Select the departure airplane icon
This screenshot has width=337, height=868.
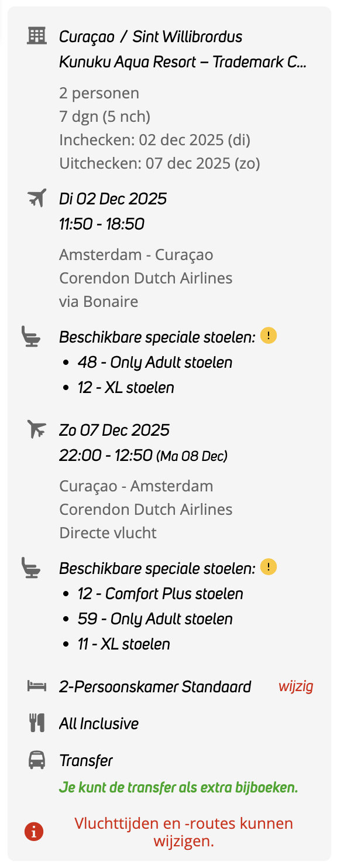(36, 198)
